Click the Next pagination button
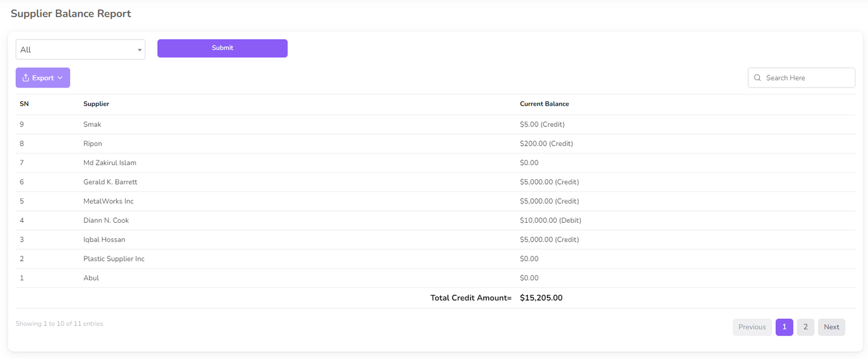This screenshot has height=359, width=868. (831, 327)
